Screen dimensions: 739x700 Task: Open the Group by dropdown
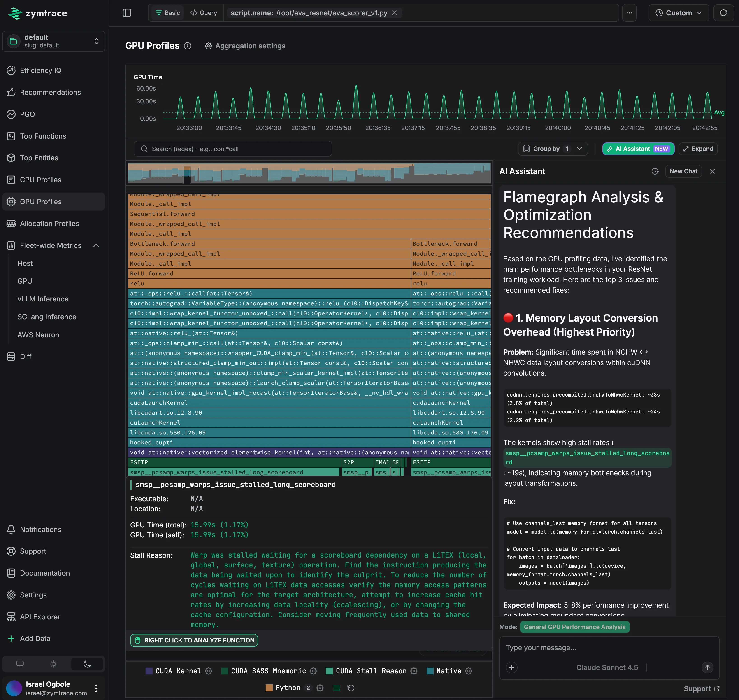tap(553, 149)
